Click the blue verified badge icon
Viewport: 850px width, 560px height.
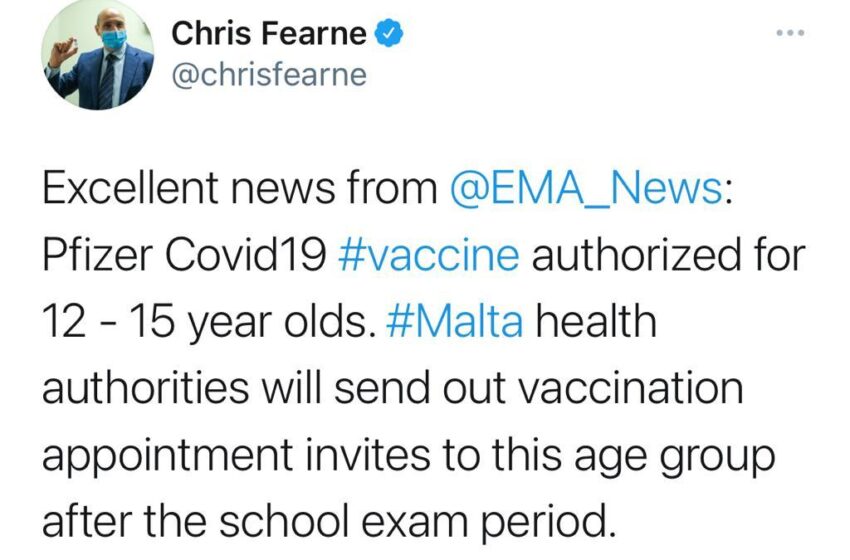[x=388, y=33]
